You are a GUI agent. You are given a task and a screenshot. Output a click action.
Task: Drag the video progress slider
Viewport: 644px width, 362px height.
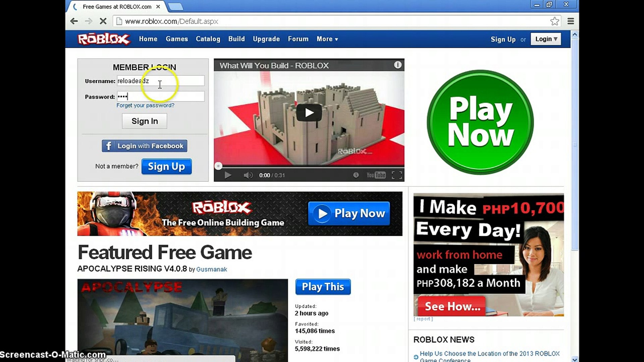click(x=218, y=167)
